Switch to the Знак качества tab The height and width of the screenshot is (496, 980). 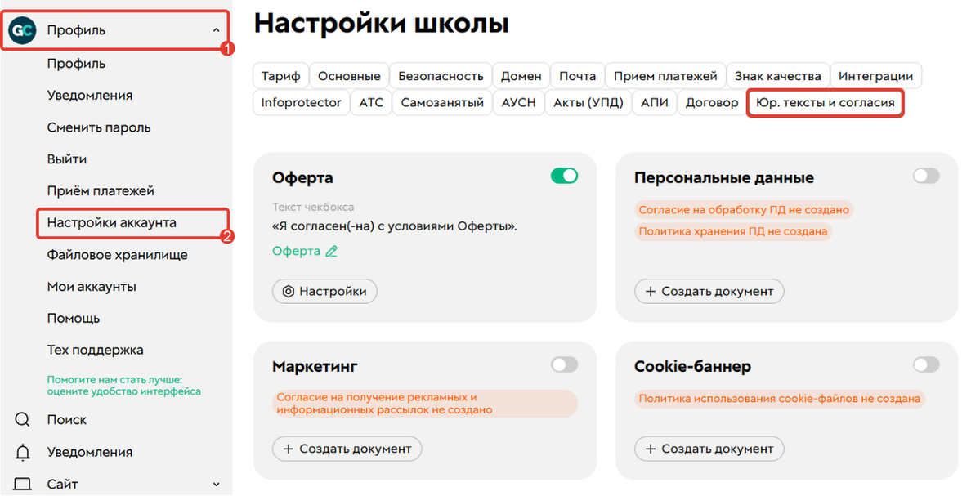[778, 76]
